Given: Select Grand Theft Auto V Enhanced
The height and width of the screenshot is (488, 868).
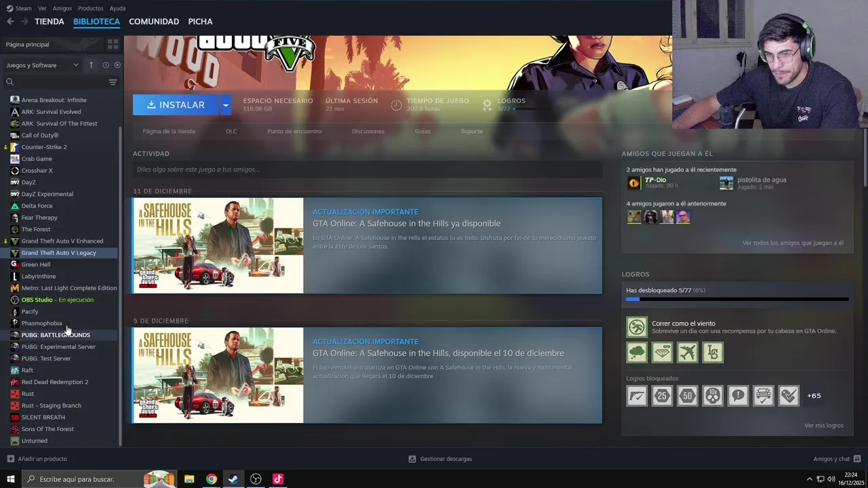Looking at the screenshot, I should [x=62, y=241].
